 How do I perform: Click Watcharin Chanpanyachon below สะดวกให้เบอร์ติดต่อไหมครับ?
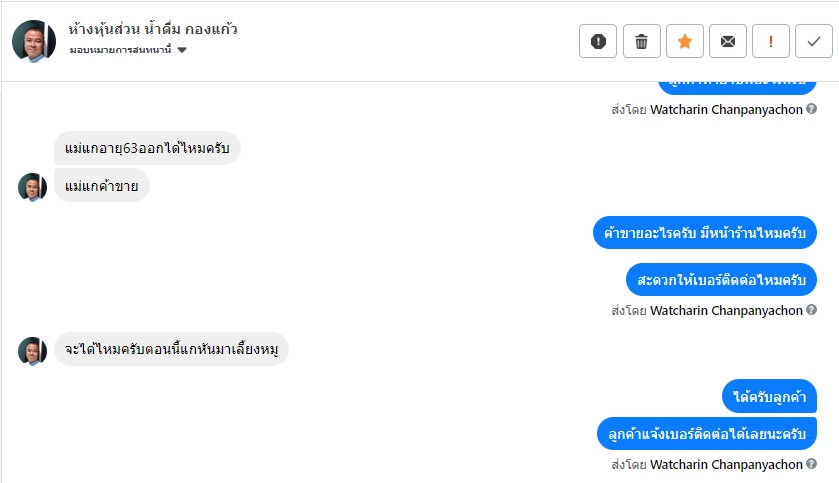click(726, 311)
